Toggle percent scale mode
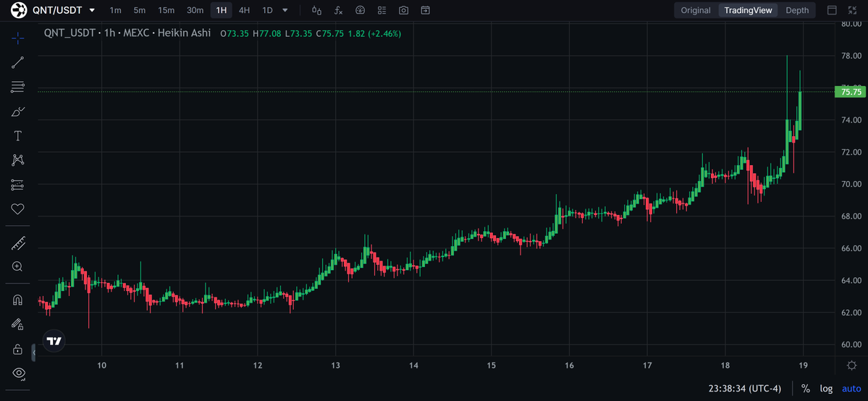868x401 pixels. point(806,389)
